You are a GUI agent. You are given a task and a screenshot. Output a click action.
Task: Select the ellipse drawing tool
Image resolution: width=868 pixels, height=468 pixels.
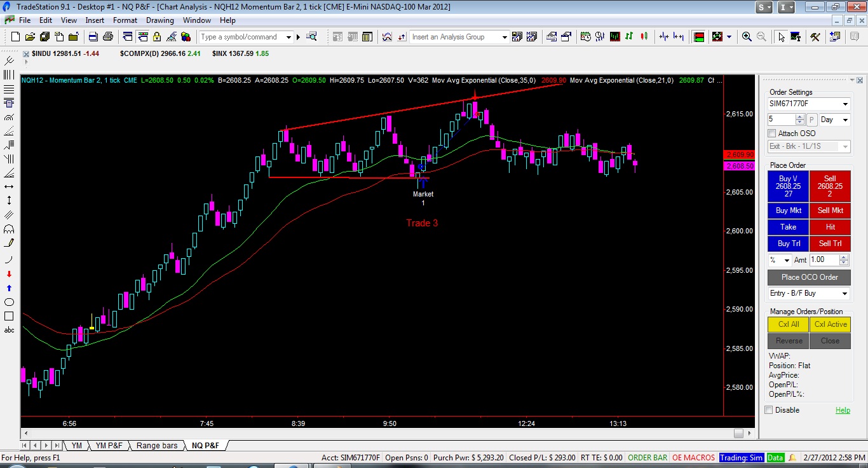click(x=9, y=301)
